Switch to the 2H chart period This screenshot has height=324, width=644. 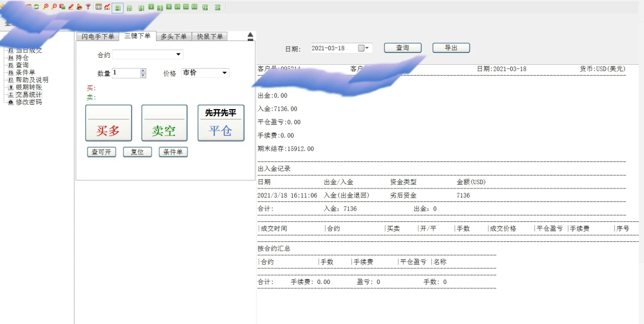pyautogui.click(x=205, y=7)
